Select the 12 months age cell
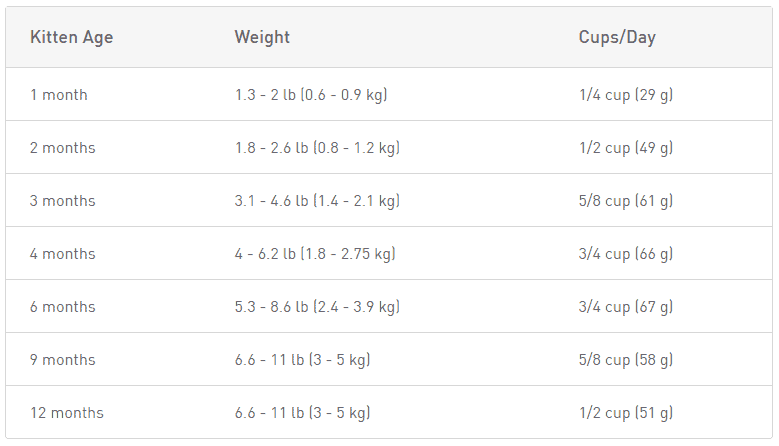 click(67, 413)
